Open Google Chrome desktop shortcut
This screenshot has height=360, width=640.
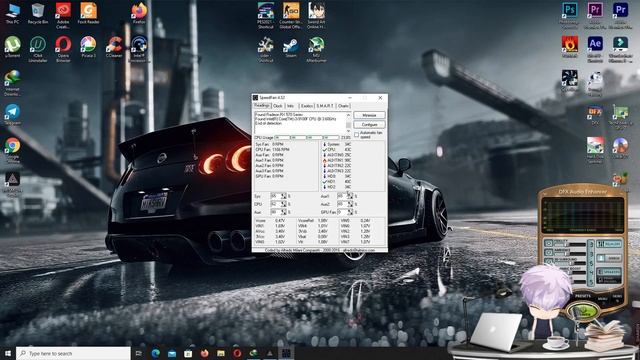pos(12,150)
